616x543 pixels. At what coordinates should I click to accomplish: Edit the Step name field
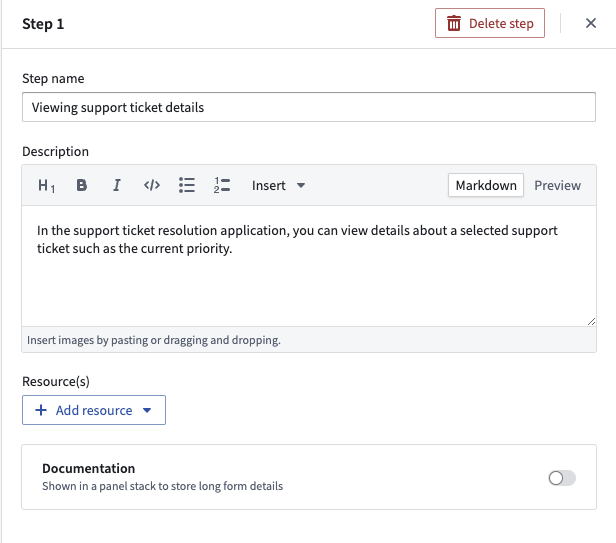pyautogui.click(x=309, y=107)
